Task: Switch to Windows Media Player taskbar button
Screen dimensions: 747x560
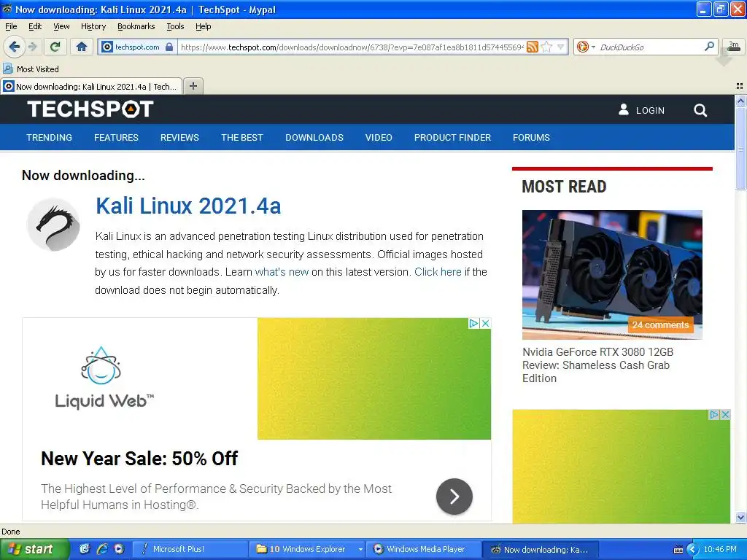Action: (x=425, y=549)
